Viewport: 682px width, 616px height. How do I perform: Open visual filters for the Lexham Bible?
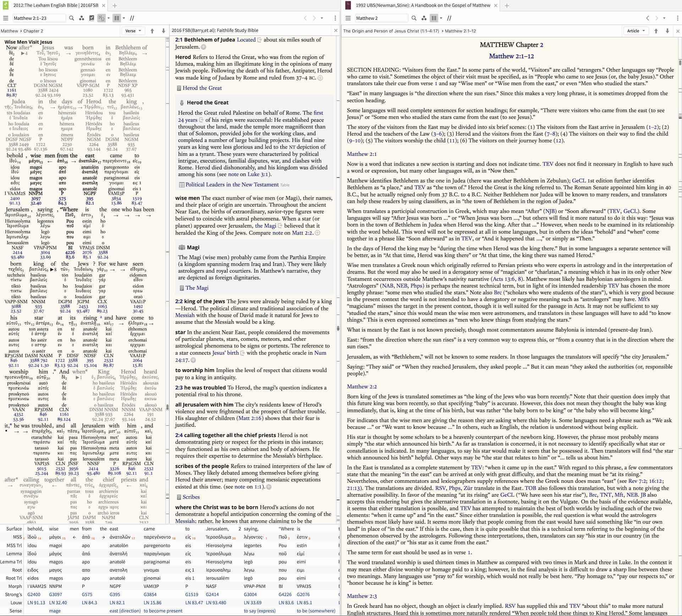tap(82, 18)
